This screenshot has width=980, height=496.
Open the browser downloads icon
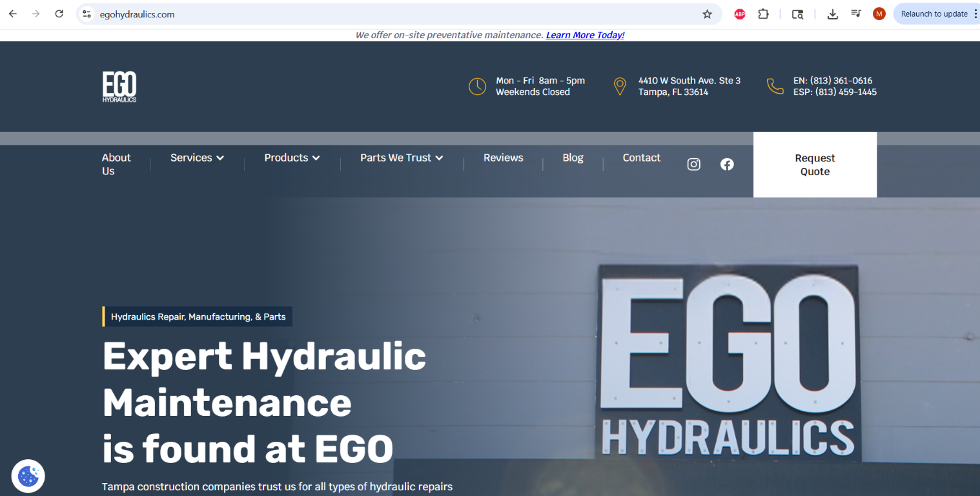(833, 14)
